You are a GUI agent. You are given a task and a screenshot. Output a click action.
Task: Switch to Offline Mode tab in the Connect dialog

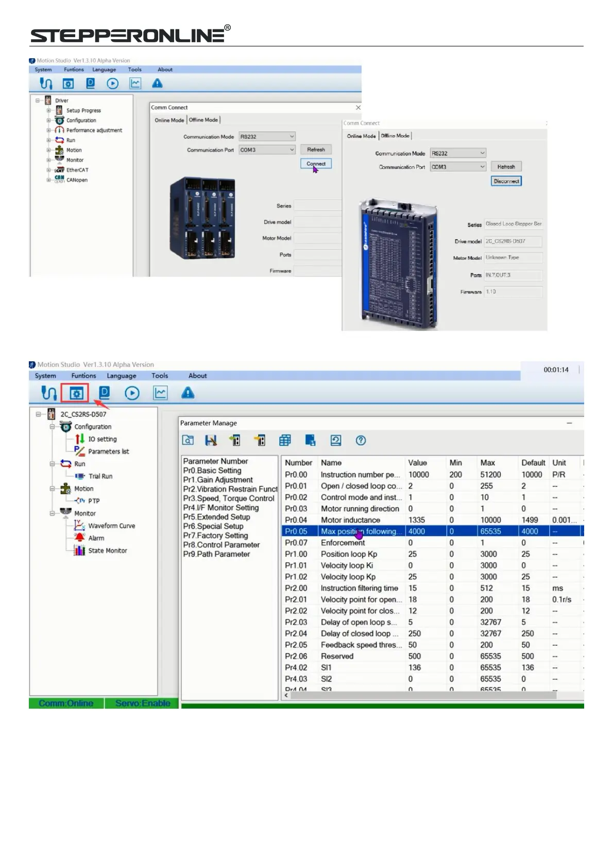203,120
